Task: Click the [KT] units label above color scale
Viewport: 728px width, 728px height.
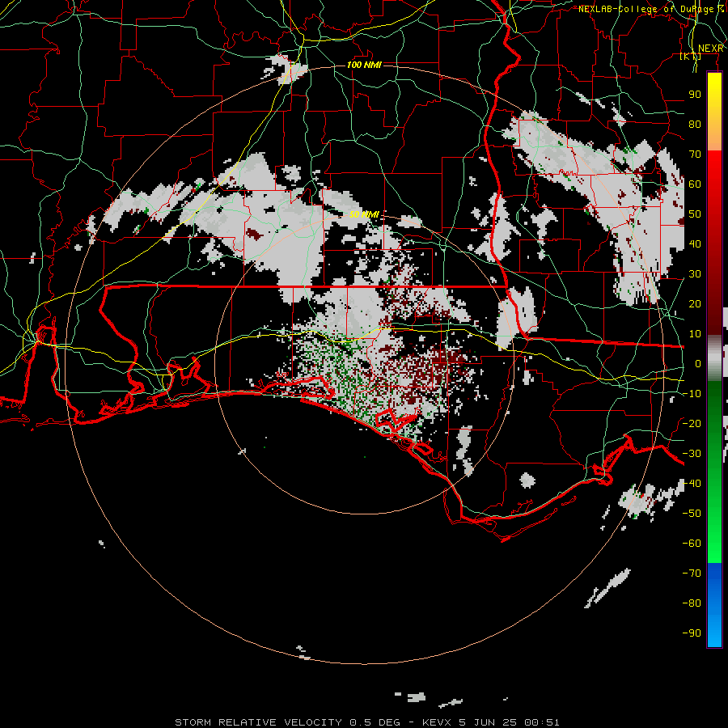Action: [691, 56]
